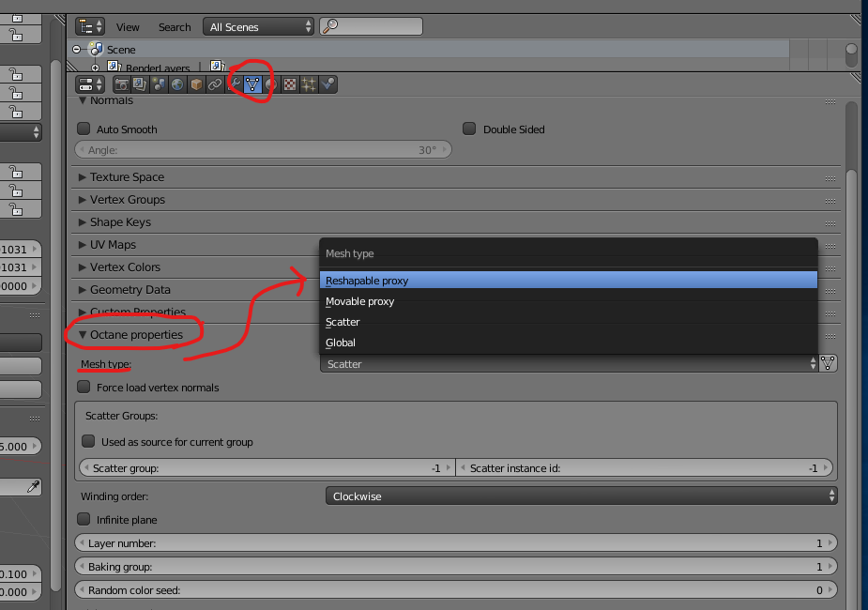Click the Scene icon in outliner
868x610 pixels.
(x=97, y=49)
